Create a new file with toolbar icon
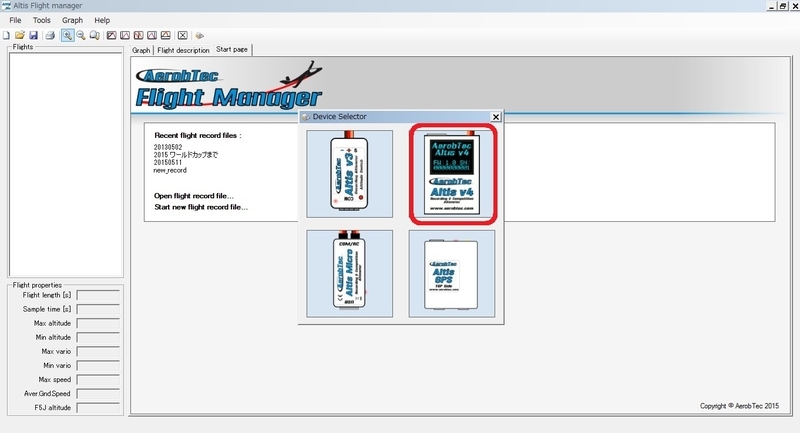The width and height of the screenshot is (800, 433). tap(6, 35)
